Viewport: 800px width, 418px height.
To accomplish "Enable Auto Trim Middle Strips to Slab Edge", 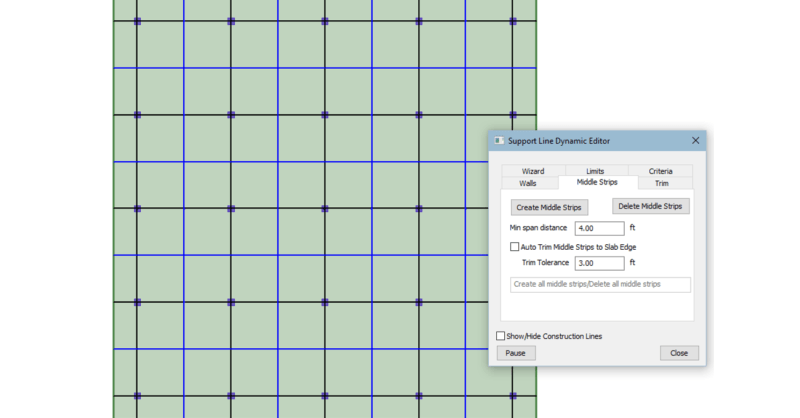I will pos(515,246).
